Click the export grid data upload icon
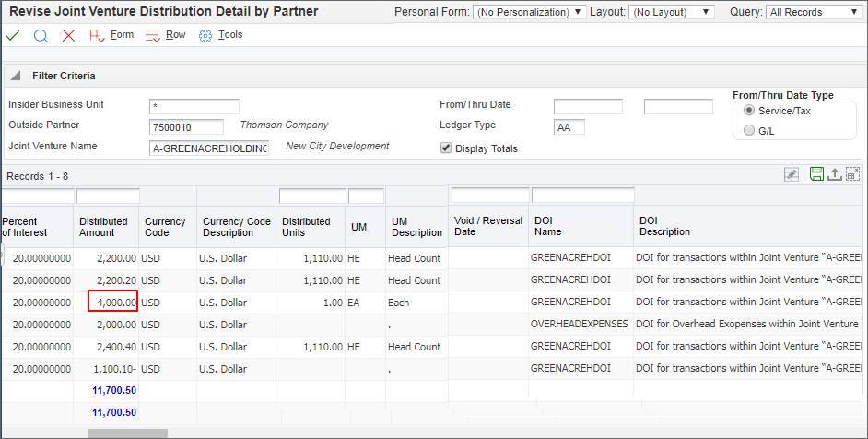This screenshot has width=868, height=439. click(834, 174)
